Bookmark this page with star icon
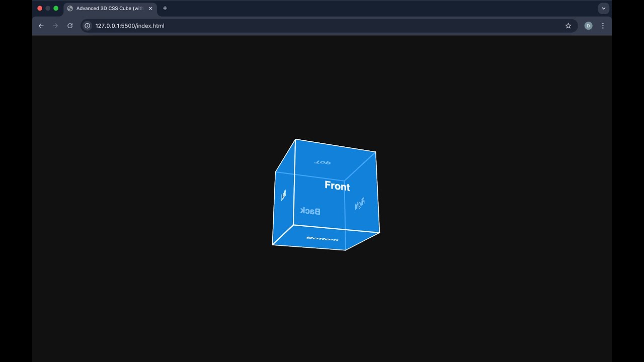Image resolution: width=644 pixels, height=362 pixels. pos(568,26)
